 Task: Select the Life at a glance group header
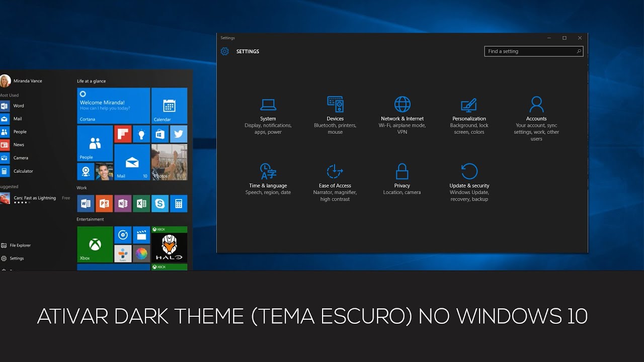[x=91, y=81]
